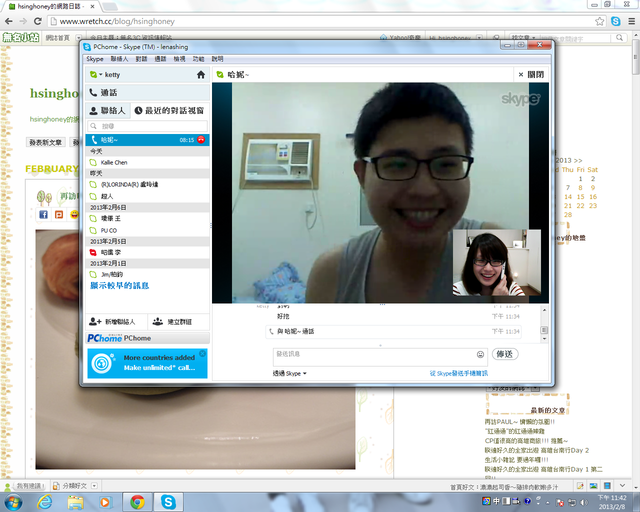This screenshot has width=640, height=512.
Task: Click the 通話 call phones button
Action: (148, 93)
